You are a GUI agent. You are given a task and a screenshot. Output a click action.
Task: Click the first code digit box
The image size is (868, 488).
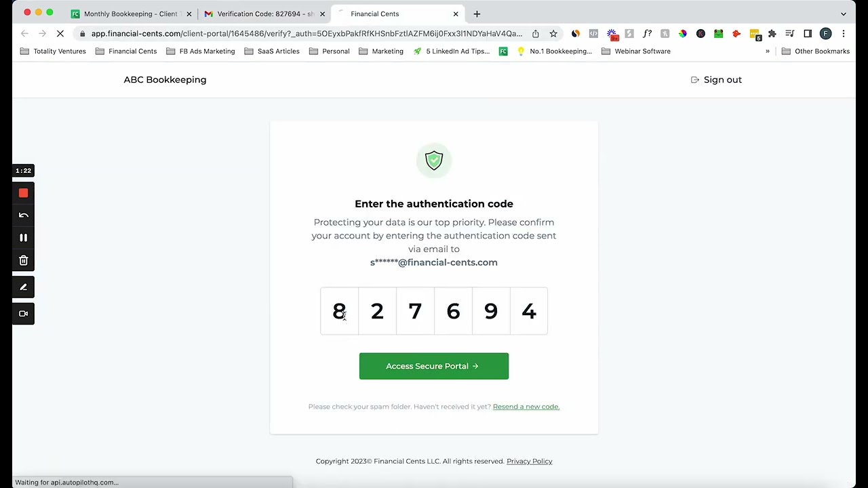tap(339, 311)
